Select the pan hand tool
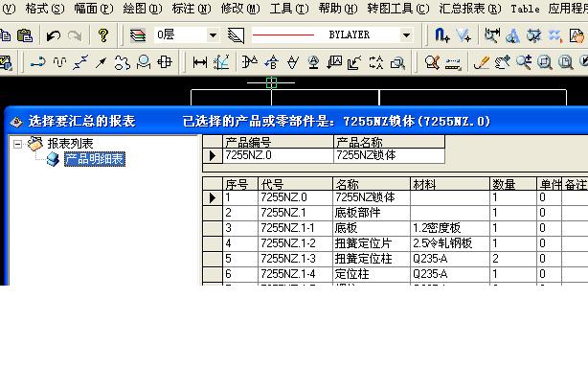This screenshot has width=588, height=368. tap(502, 62)
